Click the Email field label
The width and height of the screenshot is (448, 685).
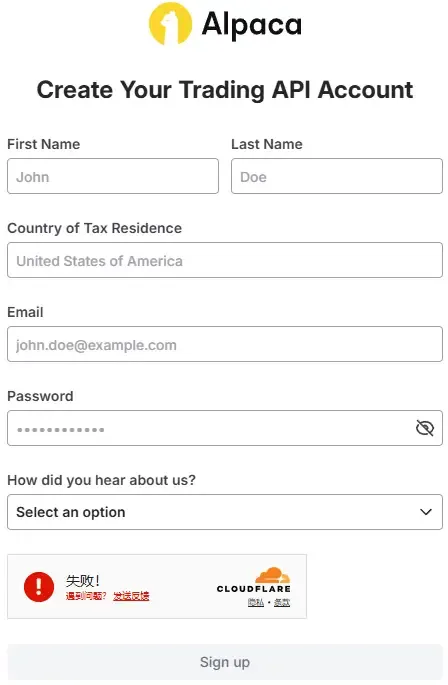25,312
